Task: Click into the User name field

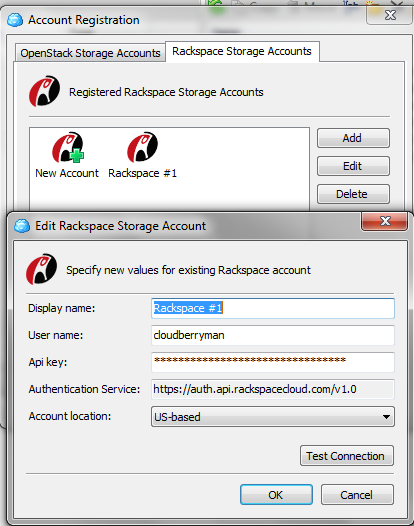Action: pyautogui.click(x=273, y=335)
